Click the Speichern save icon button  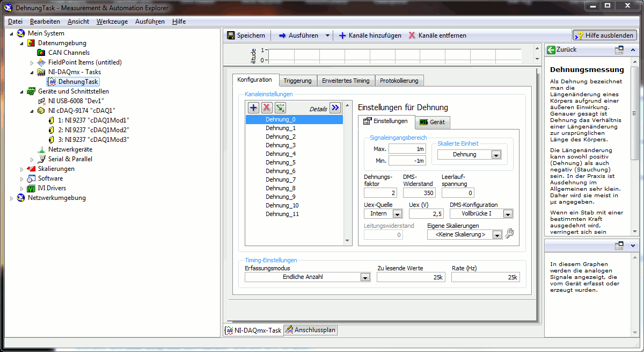[x=246, y=35]
